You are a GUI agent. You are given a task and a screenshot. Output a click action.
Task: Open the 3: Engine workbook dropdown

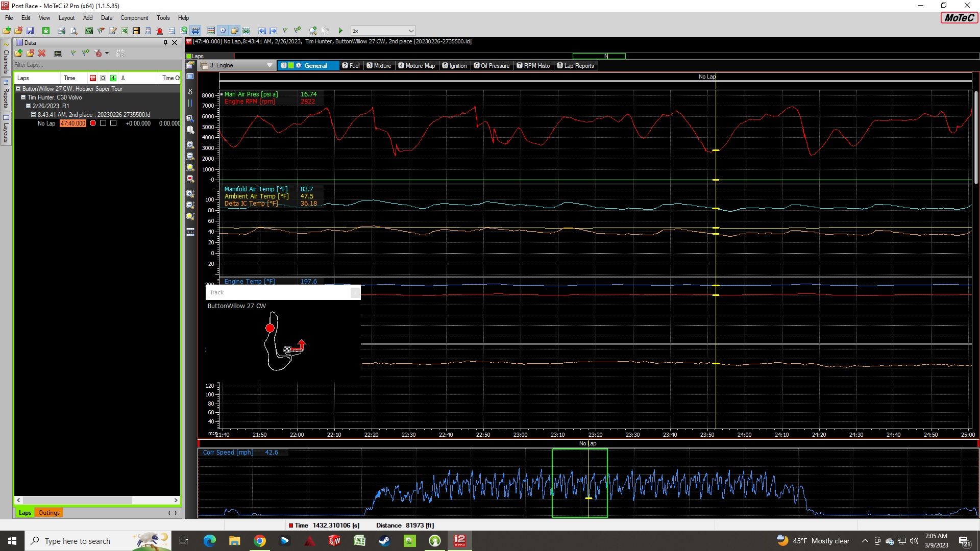pos(269,66)
